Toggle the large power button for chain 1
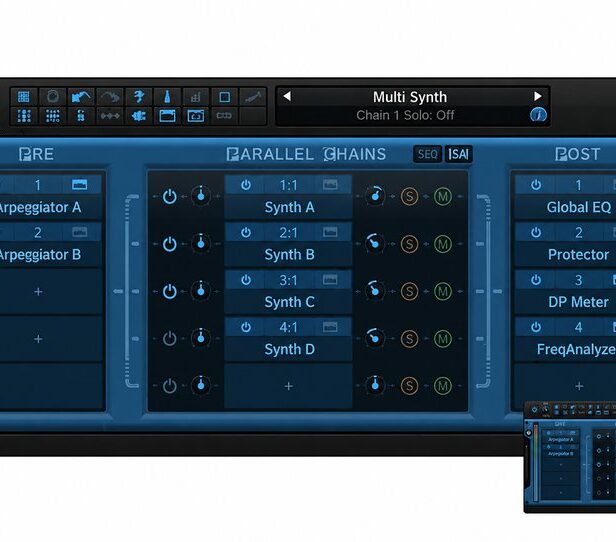The width and height of the screenshot is (616, 542). tap(170, 196)
